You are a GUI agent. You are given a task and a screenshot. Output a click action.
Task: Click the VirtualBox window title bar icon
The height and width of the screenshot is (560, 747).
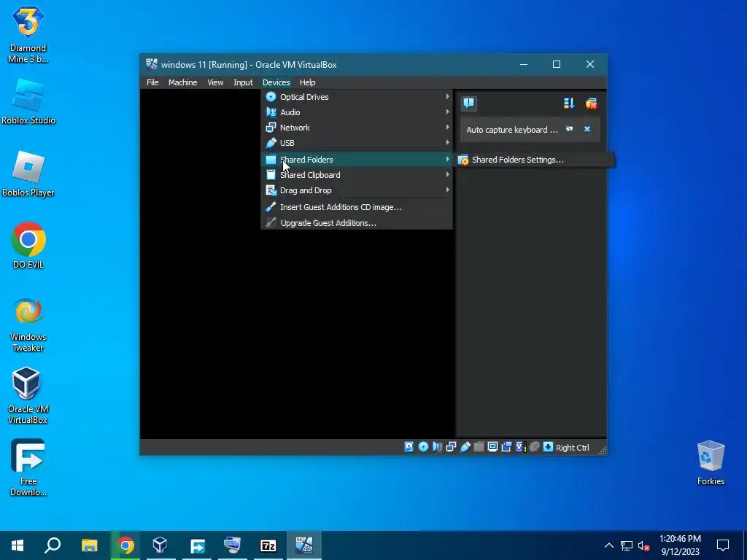[152, 64]
